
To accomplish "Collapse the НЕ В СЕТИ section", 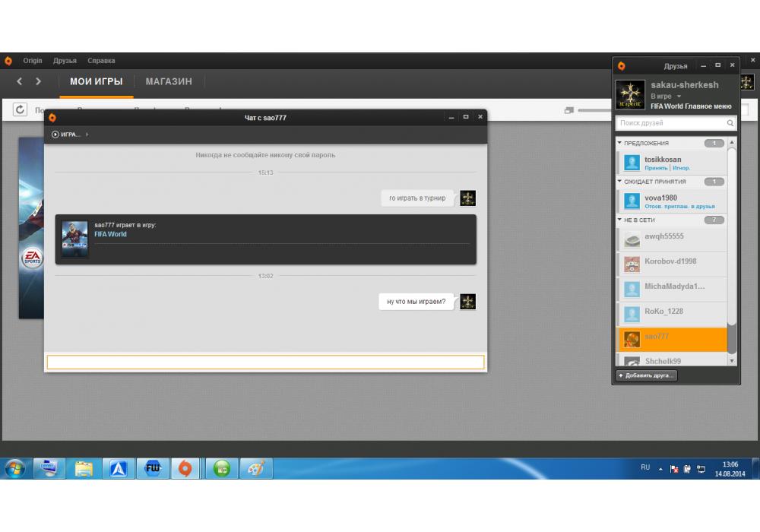I will coord(620,220).
